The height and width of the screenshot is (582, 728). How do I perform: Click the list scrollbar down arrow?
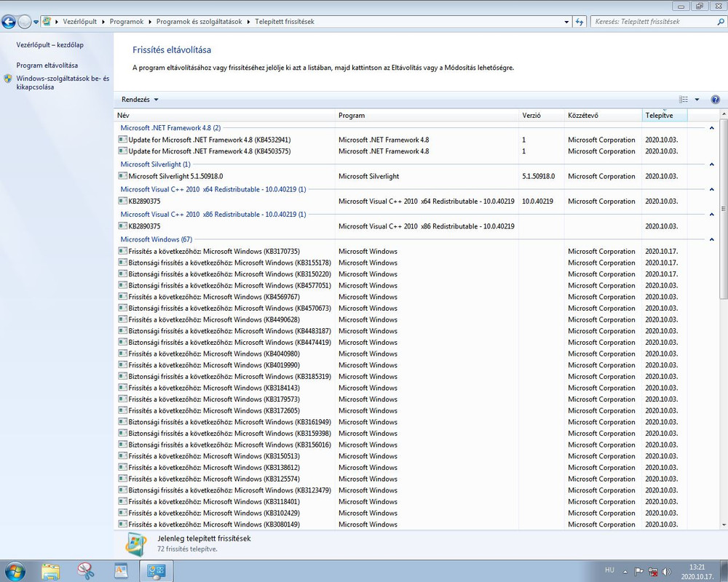tap(724, 525)
